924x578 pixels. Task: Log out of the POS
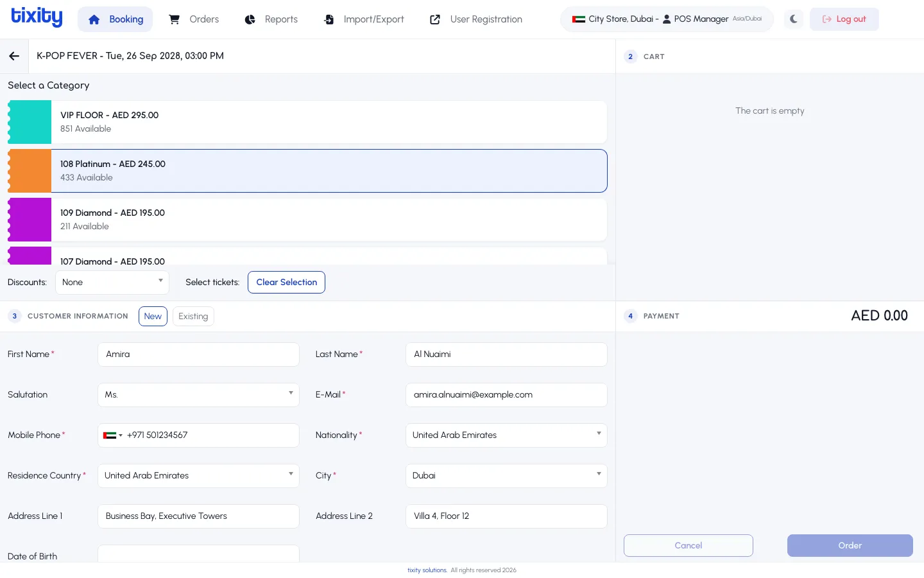click(844, 19)
